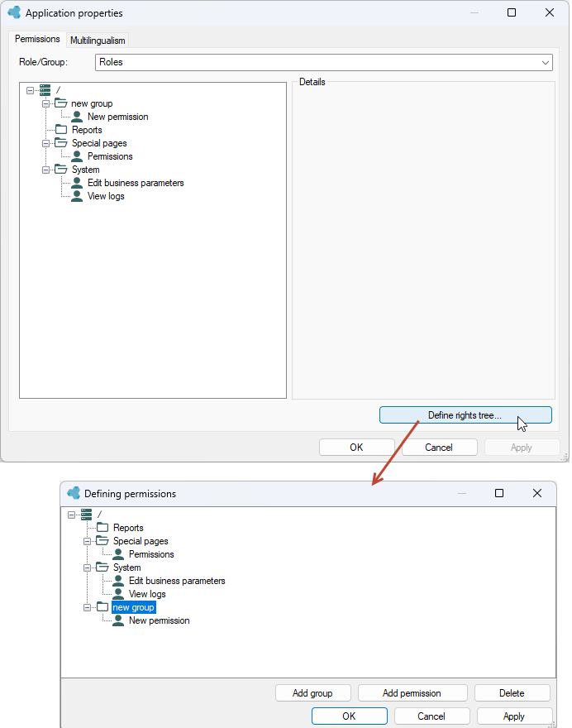The width and height of the screenshot is (572, 728).
Task: Click the Add permission button
Action: click(412, 692)
